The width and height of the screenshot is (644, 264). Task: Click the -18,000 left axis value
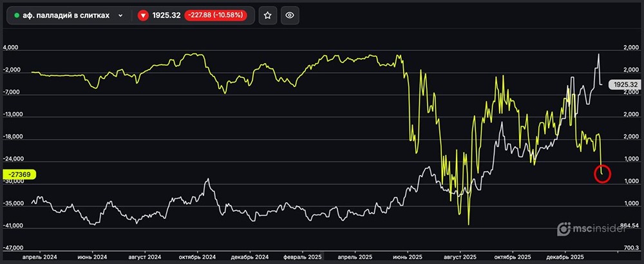tap(12, 137)
